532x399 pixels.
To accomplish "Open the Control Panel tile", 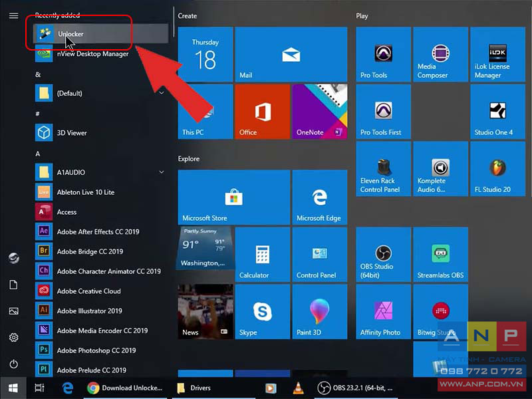I will 320,255.
